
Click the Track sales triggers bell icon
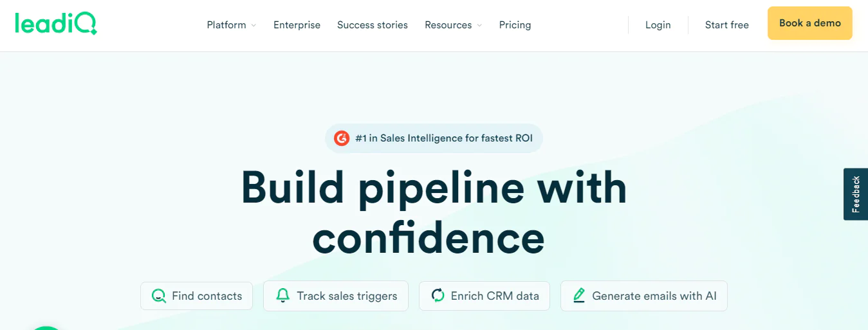pyautogui.click(x=282, y=296)
